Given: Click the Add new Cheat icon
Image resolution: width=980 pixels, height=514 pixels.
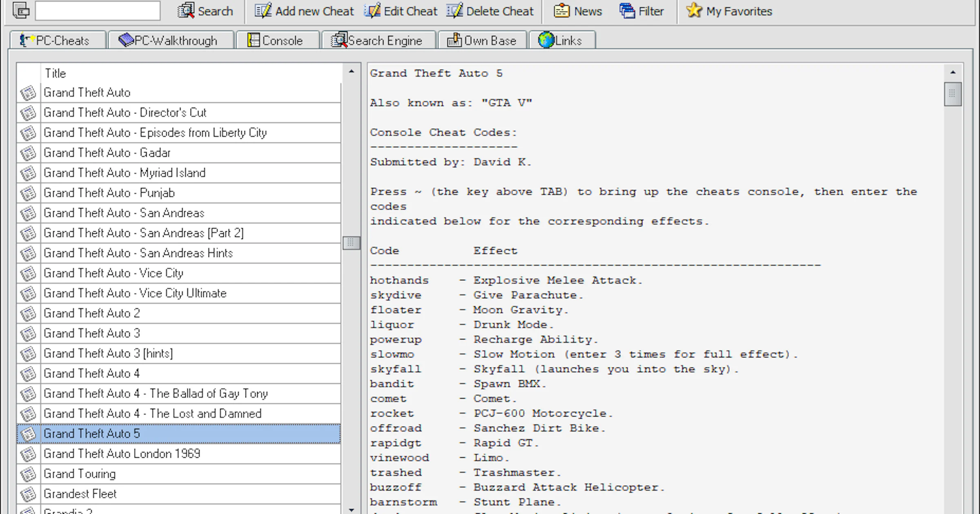Looking at the screenshot, I should (263, 11).
